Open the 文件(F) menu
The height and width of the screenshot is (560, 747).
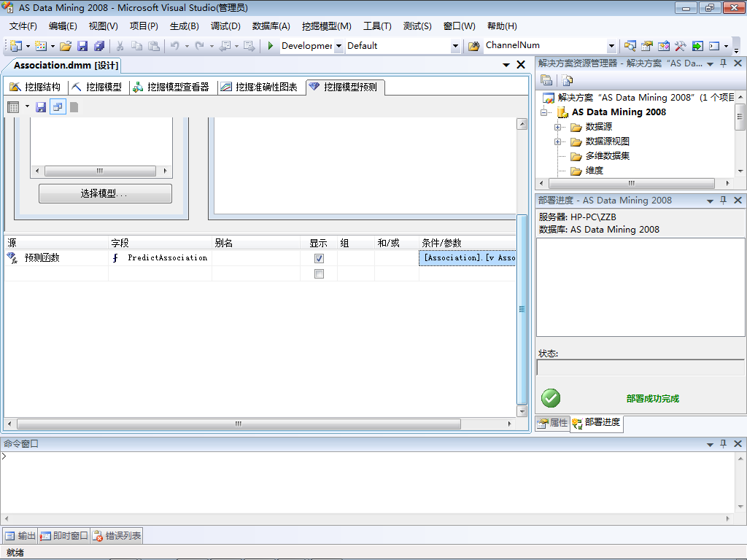(x=23, y=26)
